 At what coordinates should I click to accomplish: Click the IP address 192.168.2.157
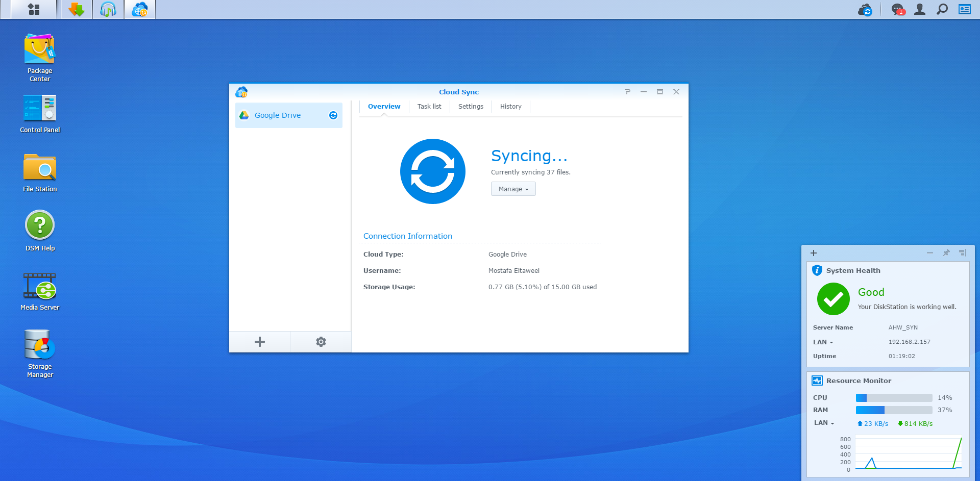pos(910,342)
